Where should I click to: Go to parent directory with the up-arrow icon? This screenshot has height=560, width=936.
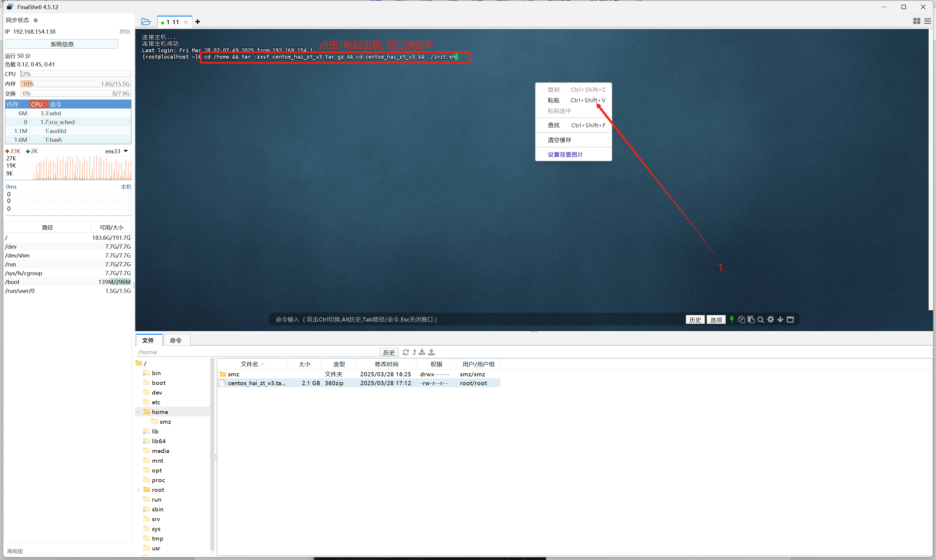pyautogui.click(x=414, y=352)
